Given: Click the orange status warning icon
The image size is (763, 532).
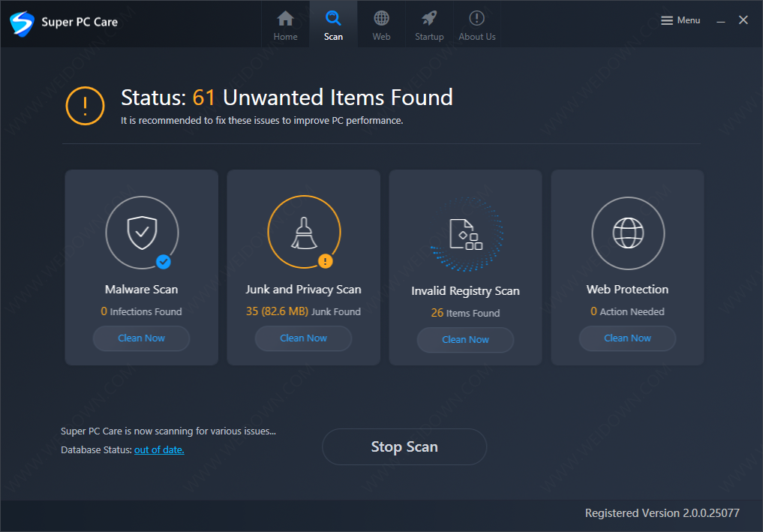Looking at the screenshot, I should pos(86,106).
